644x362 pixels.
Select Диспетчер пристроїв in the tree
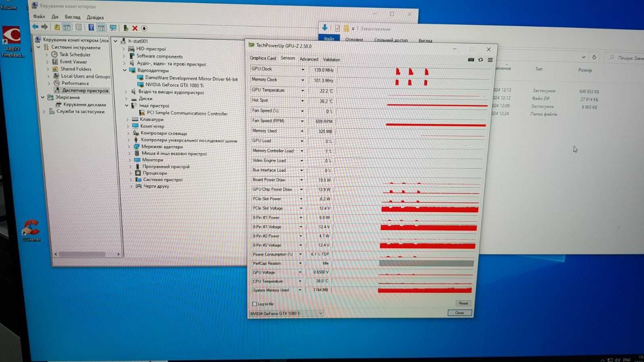[x=85, y=90]
